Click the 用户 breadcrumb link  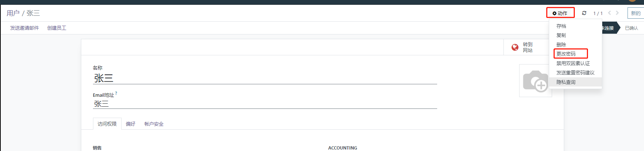click(x=13, y=13)
